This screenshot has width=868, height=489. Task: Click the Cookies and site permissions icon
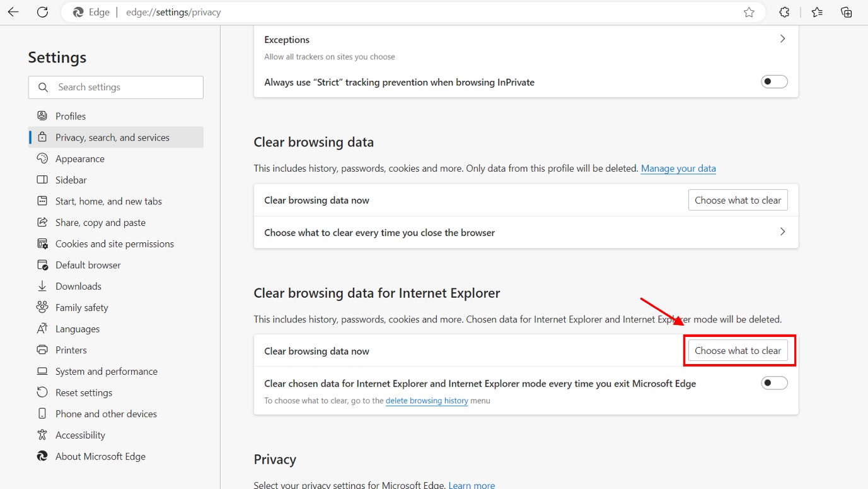[x=42, y=244]
